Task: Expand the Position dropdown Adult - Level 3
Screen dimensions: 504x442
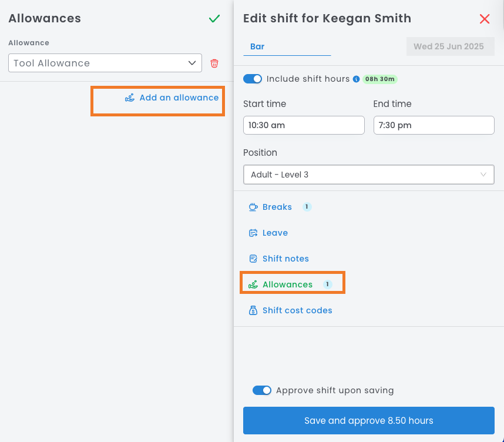Action: click(368, 175)
